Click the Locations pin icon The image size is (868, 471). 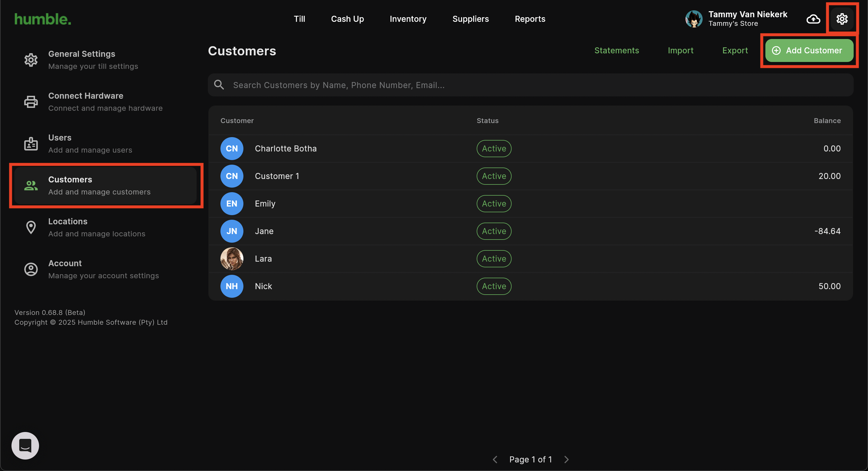31,227
